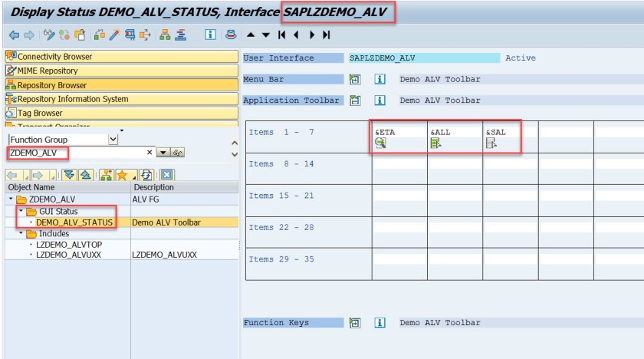Show info for Application Toolbar row
This screenshot has height=359, width=644.
(x=380, y=100)
